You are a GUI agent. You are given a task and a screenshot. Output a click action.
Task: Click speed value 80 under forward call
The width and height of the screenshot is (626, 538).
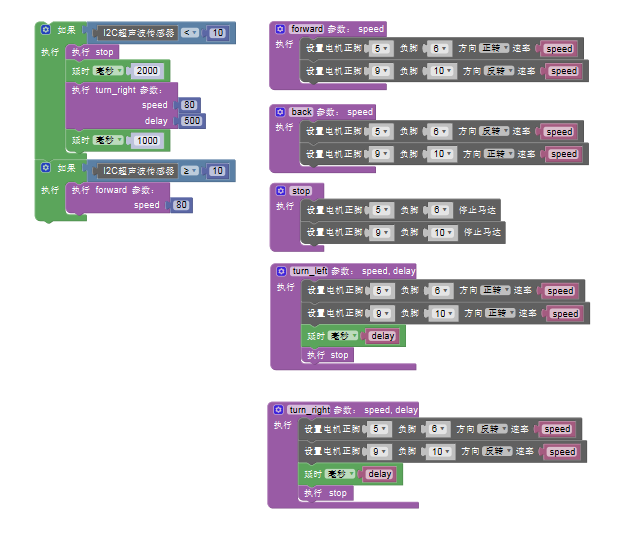click(180, 205)
